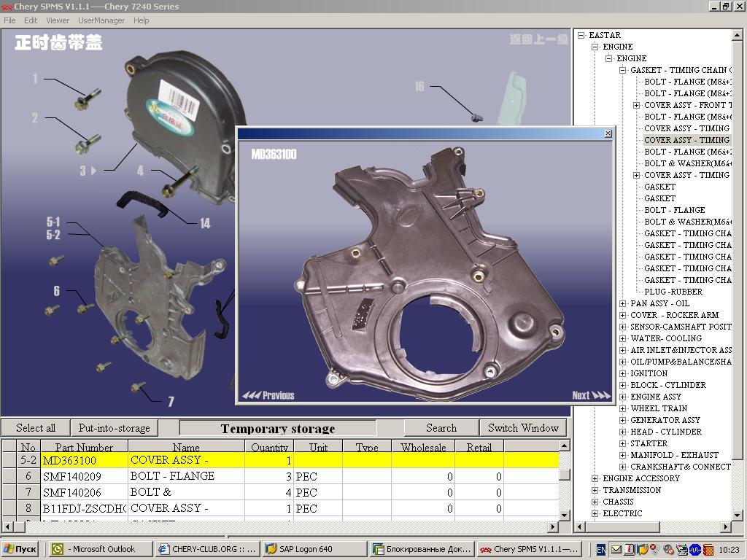Viewport: 747px width, 560px height.
Task: Select the SMF140206 part number cell
Action: 85,492
